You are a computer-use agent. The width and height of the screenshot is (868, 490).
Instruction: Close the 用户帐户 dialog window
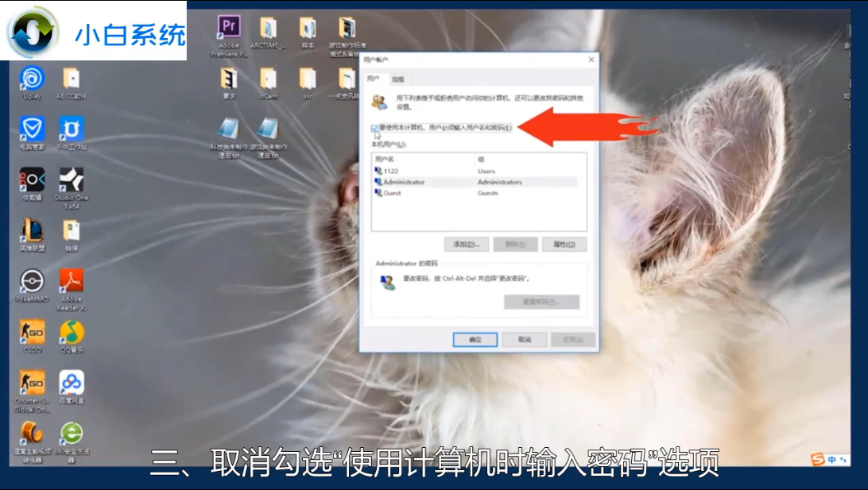[x=591, y=60]
